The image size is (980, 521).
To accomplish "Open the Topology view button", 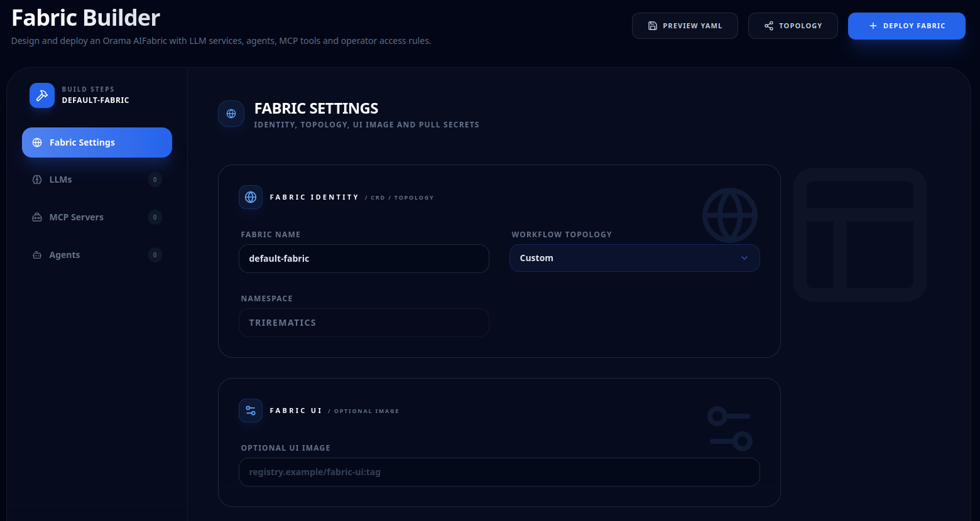I will click(x=793, y=26).
